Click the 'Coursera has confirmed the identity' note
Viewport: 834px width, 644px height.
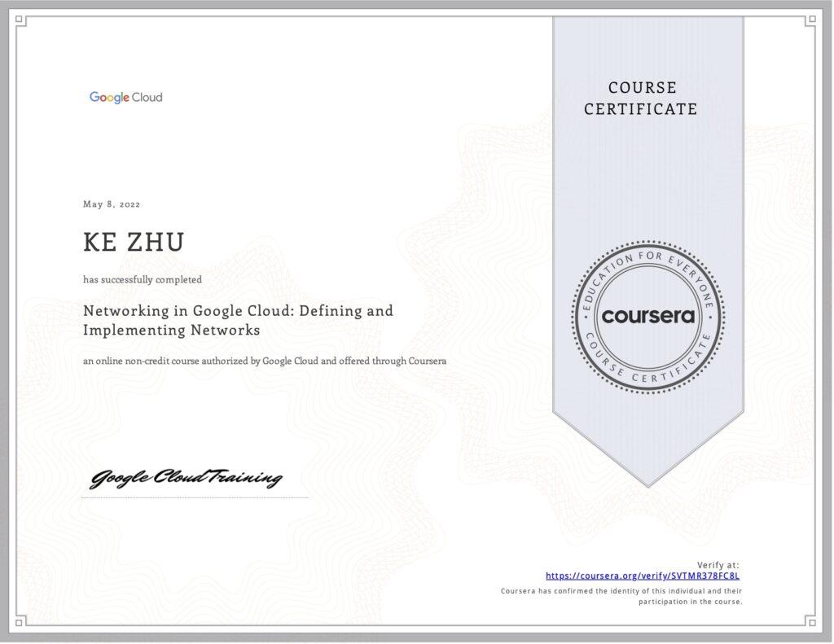(x=621, y=596)
